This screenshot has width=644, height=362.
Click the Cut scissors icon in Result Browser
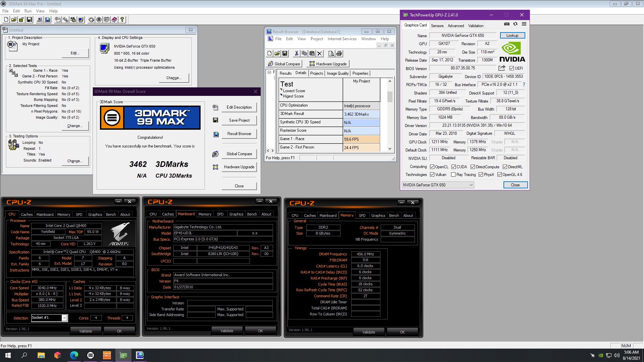click(x=297, y=53)
